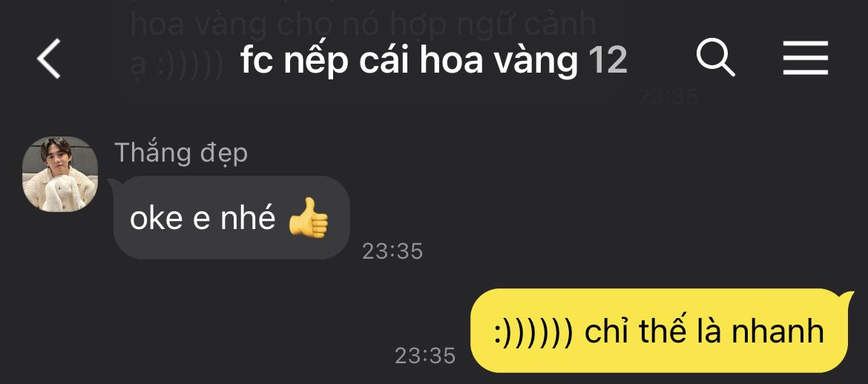This screenshot has width=868, height=384.
Task: Select the grey bubble saying oke e nhé
Action: pos(231,217)
